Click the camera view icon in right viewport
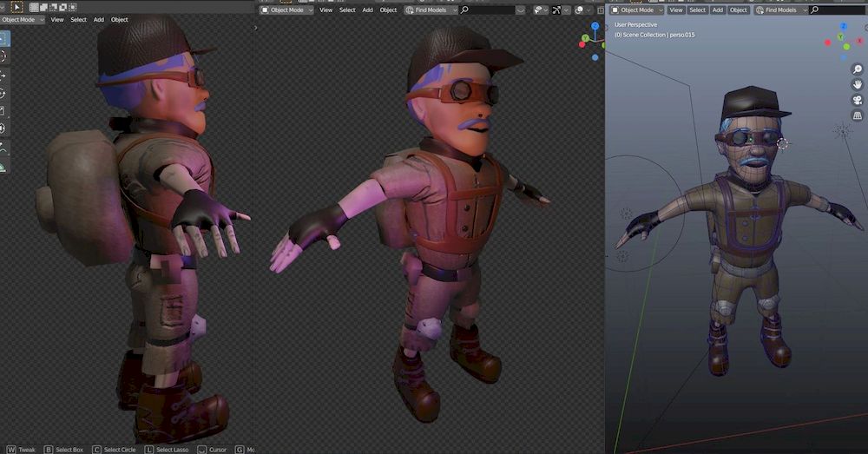 [x=857, y=100]
